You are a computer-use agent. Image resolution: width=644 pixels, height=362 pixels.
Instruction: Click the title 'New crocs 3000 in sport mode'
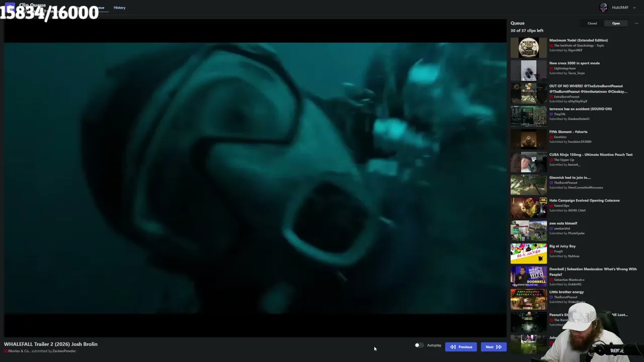click(x=575, y=63)
